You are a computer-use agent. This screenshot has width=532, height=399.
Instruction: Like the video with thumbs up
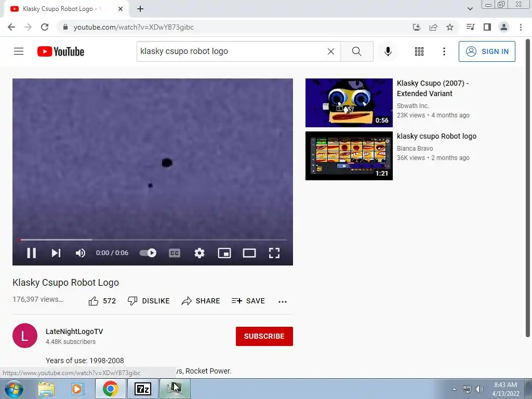[x=102, y=301]
